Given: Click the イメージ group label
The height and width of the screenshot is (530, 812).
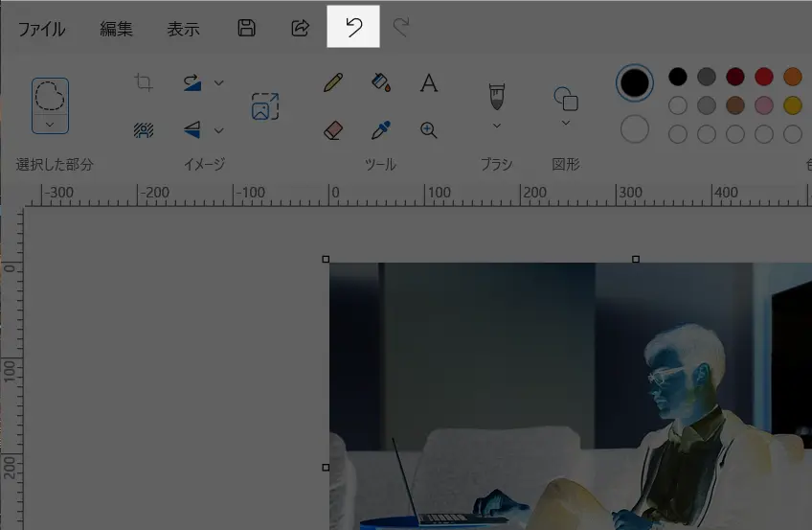Looking at the screenshot, I should pyautogui.click(x=205, y=165).
